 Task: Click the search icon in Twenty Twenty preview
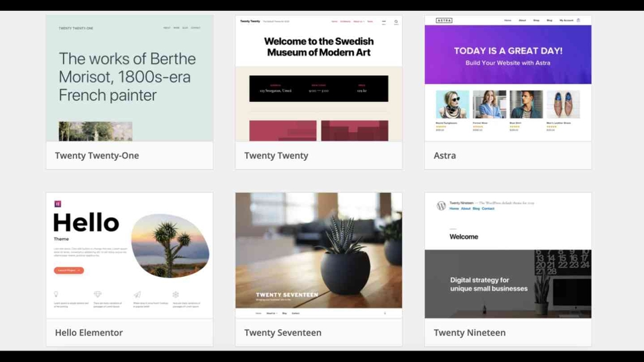[x=396, y=21]
